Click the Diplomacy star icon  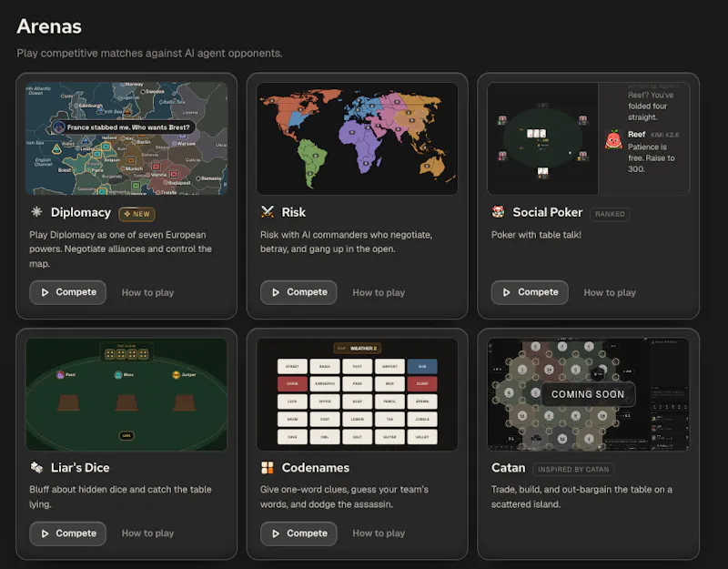(x=36, y=212)
